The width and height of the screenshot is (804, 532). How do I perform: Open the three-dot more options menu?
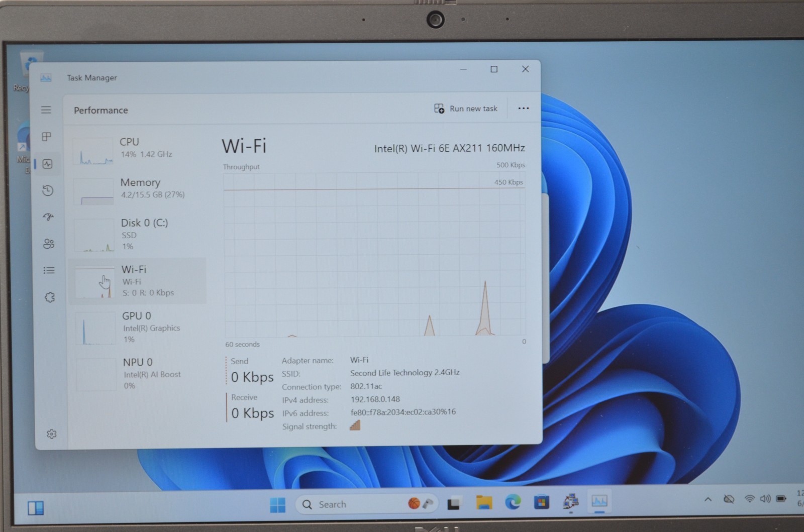(524, 109)
